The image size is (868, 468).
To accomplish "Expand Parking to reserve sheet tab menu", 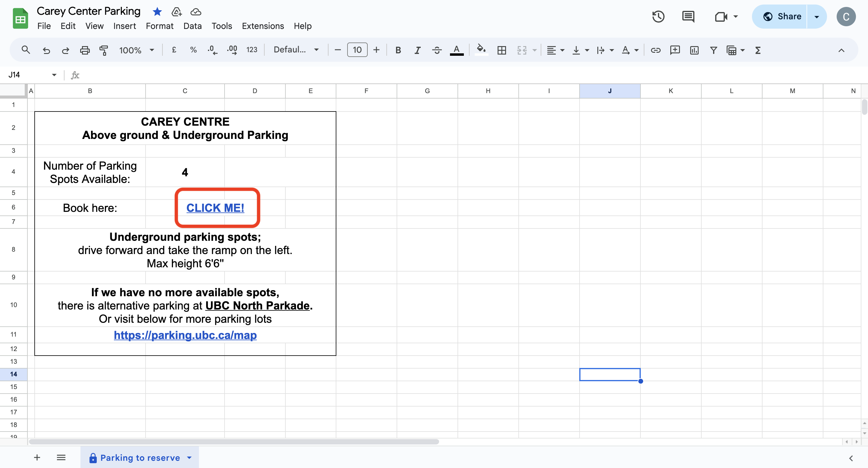I will pyautogui.click(x=189, y=457).
